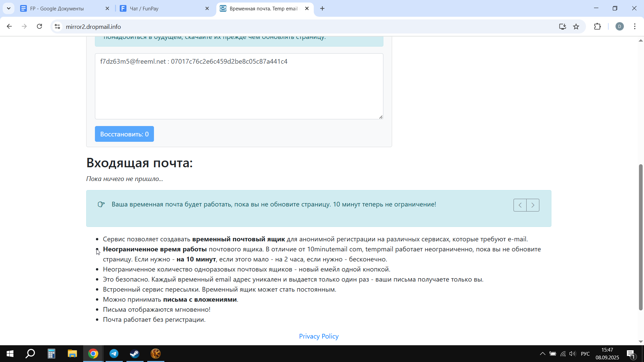The width and height of the screenshot is (644, 362).
Task: Click the bold text 'Неограниченное время работы'
Action: click(155, 249)
